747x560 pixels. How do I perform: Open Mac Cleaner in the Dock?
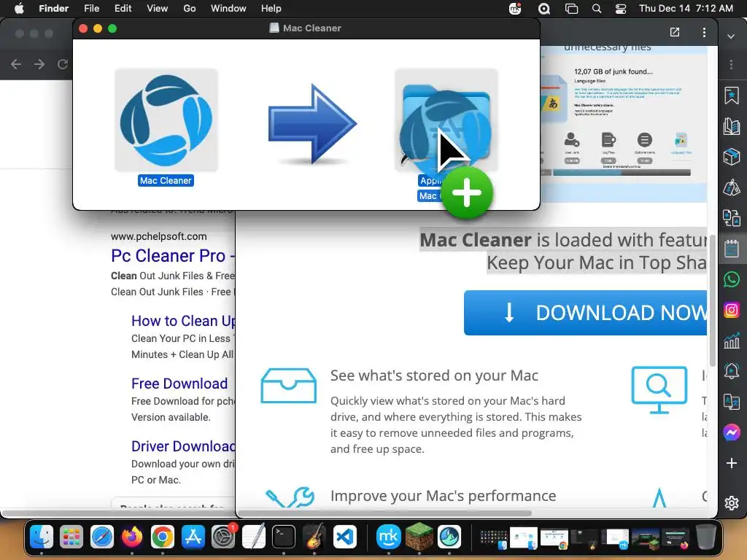point(449,537)
